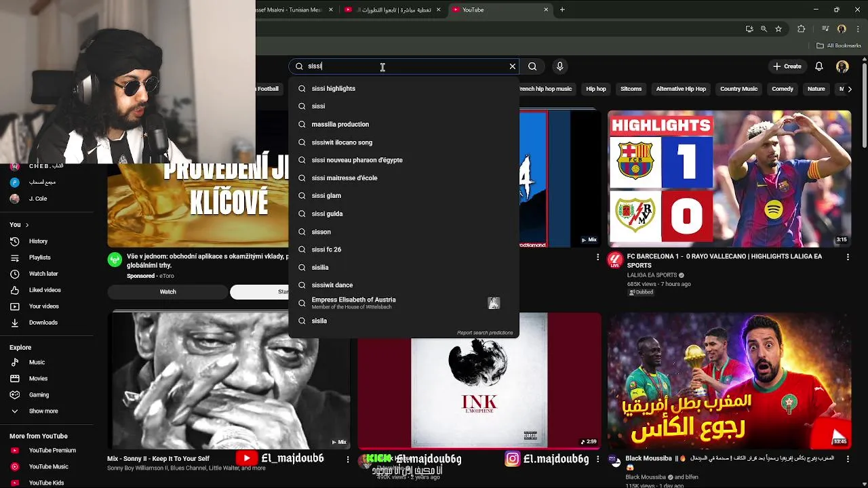The width and height of the screenshot is (868, 488).
Task: Open Chrome media control icon
Action: 825,29
